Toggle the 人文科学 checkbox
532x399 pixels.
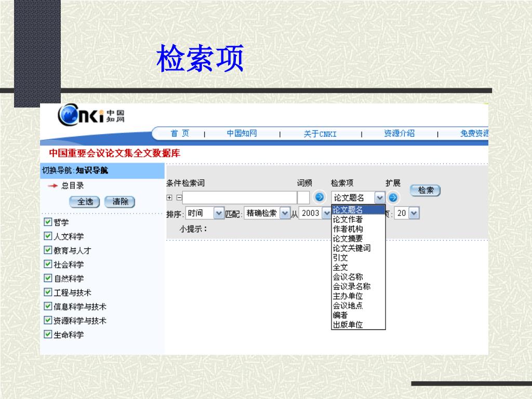48,236
